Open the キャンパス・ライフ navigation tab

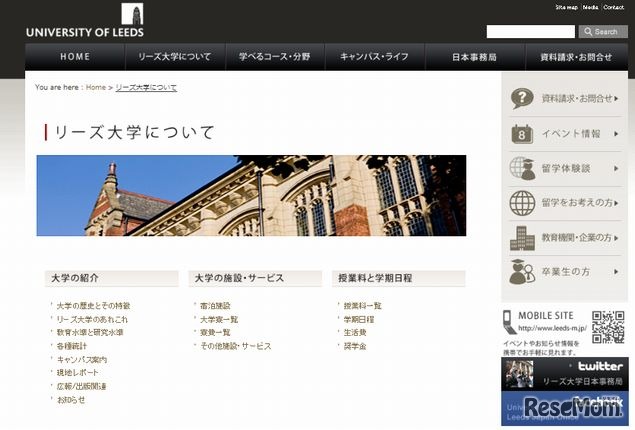tap(375, 57)
